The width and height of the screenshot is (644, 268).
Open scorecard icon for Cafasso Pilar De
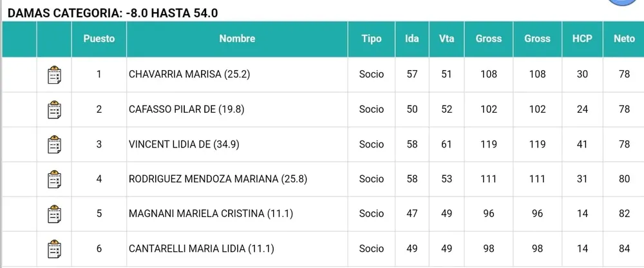pyautogui.click(x=55, y=110)
